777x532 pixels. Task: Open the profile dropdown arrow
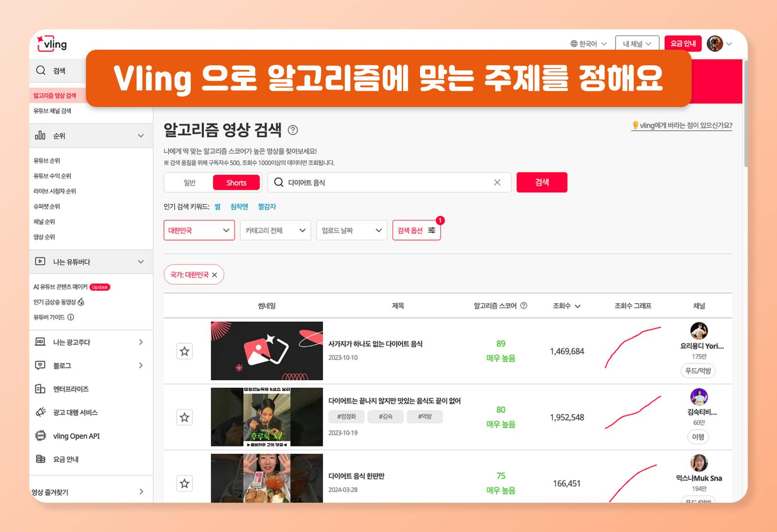[729, 44]
